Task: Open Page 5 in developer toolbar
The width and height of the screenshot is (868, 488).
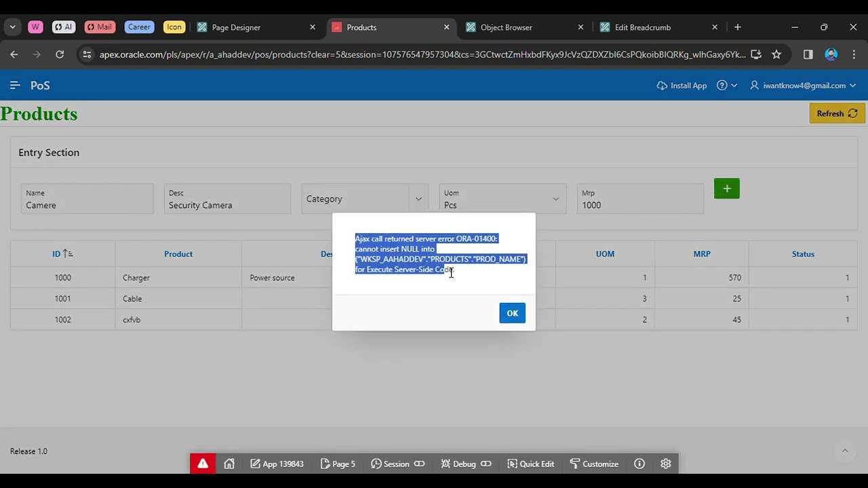Action: 338,464
